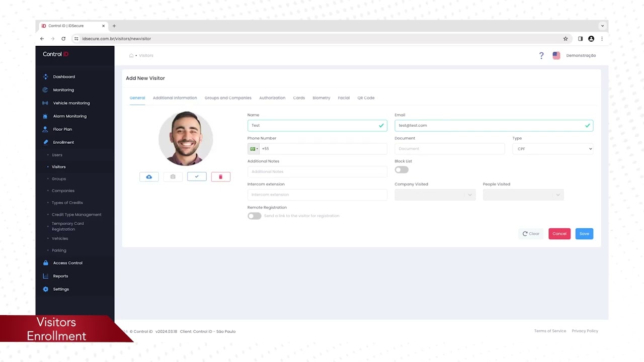Expand the People Visited dropdown
The width and height of the screenshot is (644, 362).
(x=523, y=195)
